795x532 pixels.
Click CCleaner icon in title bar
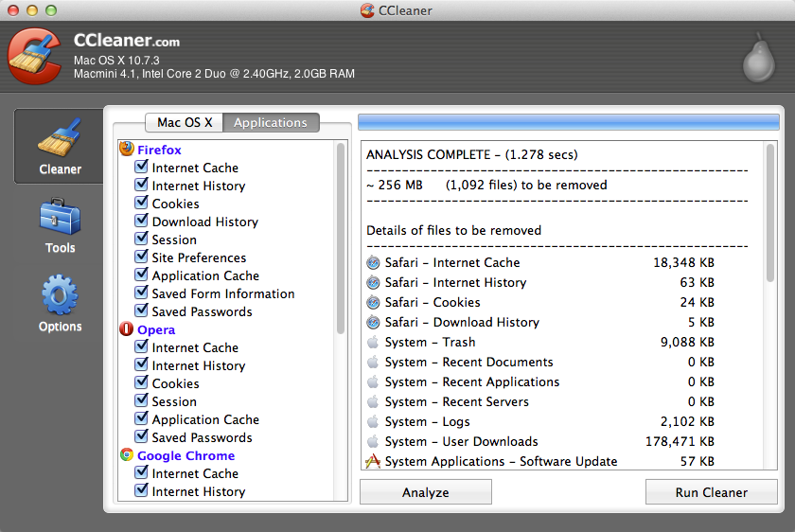click(x=367, y=10)
